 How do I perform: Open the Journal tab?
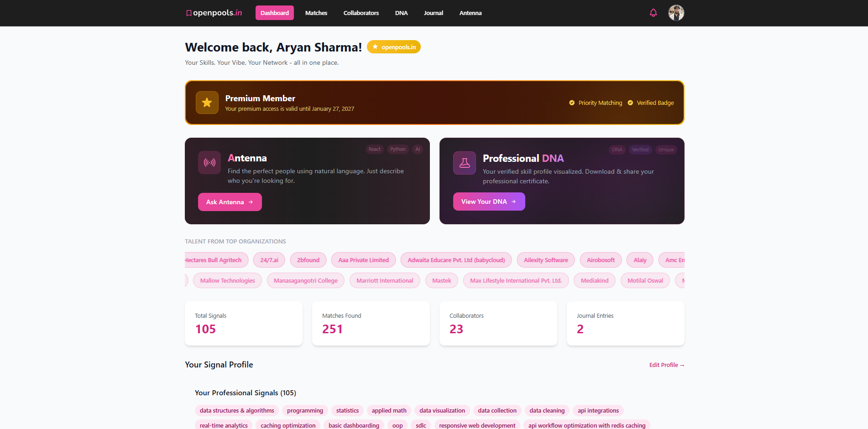coord(433,13)
